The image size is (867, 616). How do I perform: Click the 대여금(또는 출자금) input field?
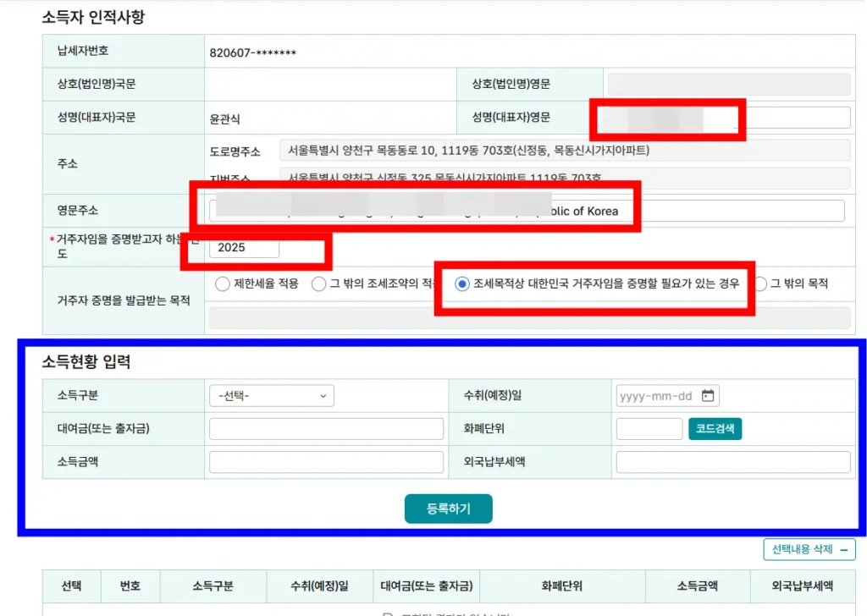pyautogui.click(x=326, y=429)
